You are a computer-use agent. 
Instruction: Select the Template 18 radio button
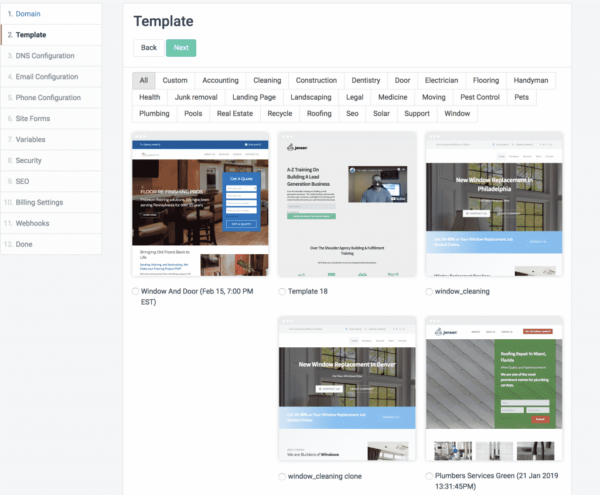coord(282,291)
